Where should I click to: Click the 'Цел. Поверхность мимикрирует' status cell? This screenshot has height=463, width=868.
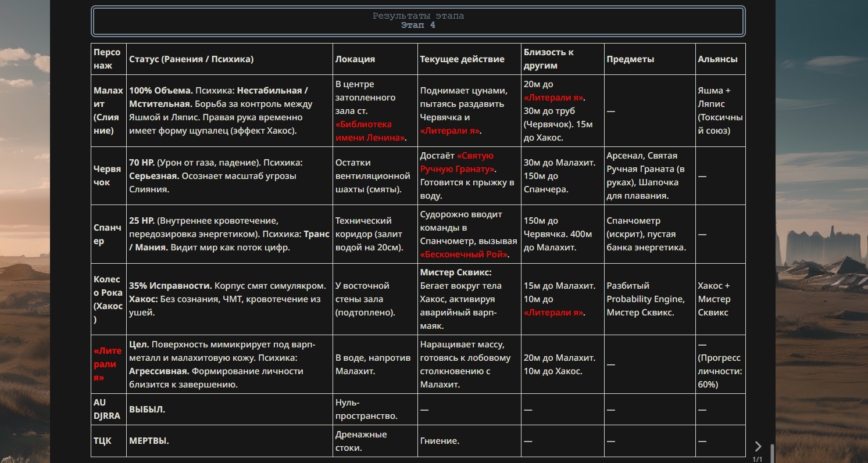[x=229, y=364]
